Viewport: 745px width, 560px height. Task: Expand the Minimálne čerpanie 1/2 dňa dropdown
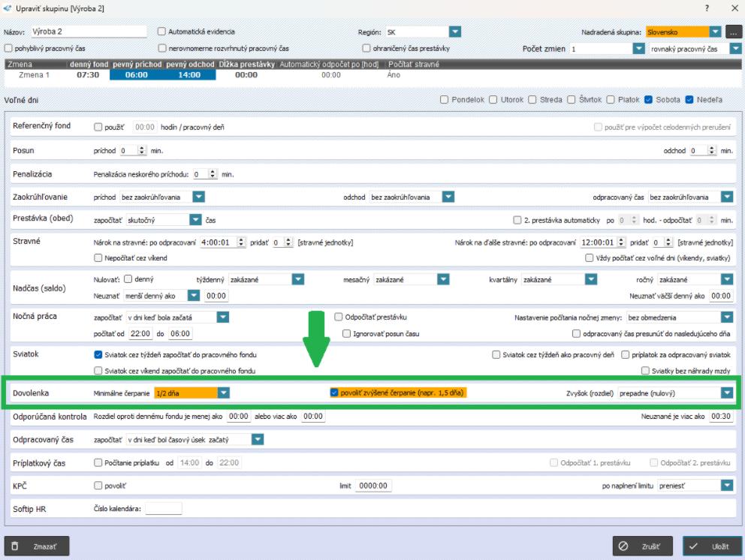pos(224,393)
